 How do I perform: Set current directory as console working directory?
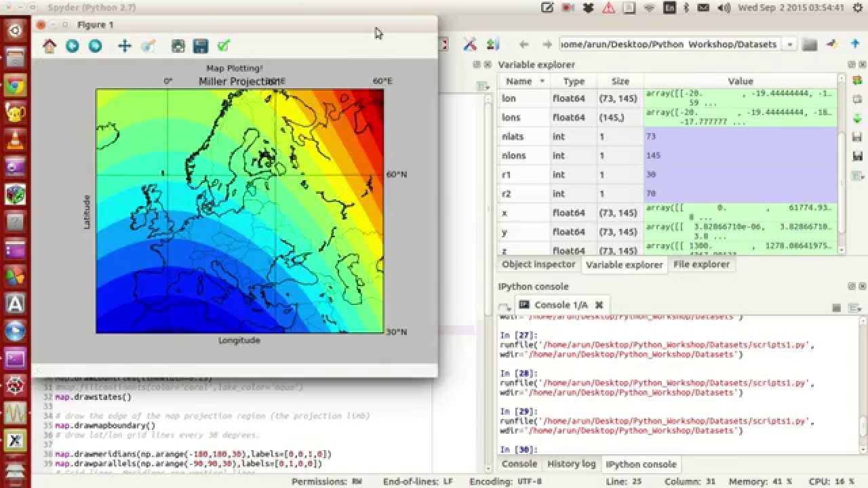[x=833, y=45]
